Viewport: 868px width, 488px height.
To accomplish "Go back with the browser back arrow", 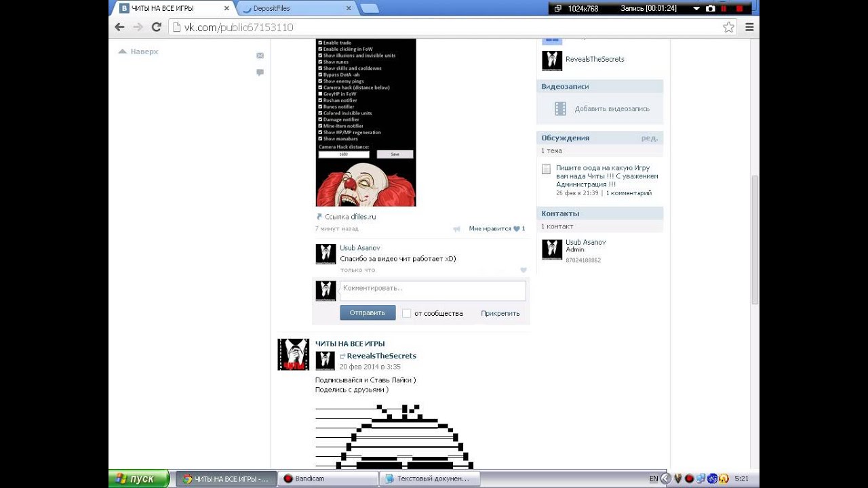I will (119, 27).
